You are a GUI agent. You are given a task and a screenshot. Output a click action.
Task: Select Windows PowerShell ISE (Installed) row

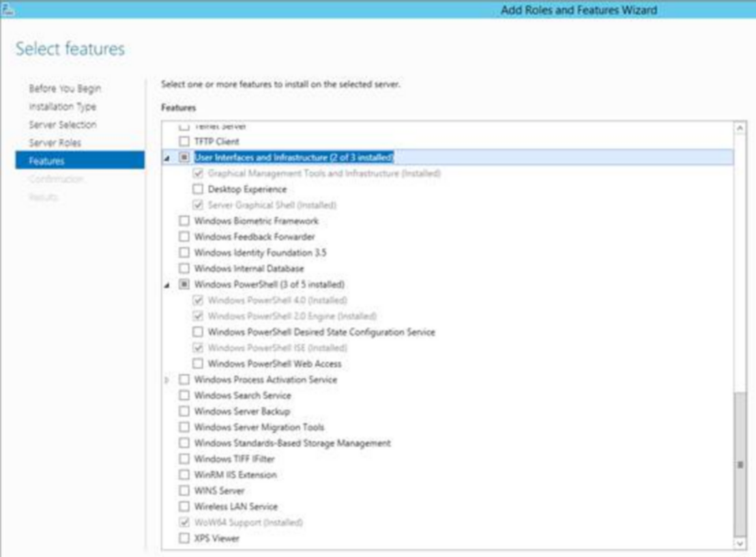[277, 347]
